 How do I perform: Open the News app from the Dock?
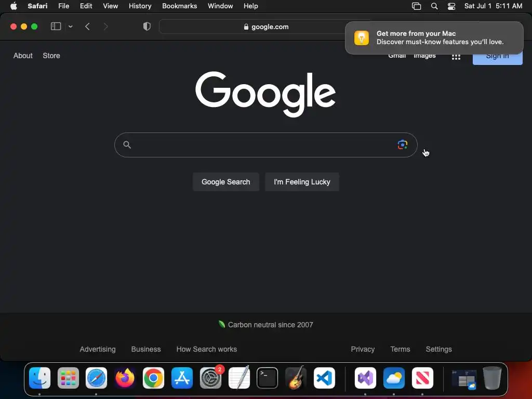point(422,378)
